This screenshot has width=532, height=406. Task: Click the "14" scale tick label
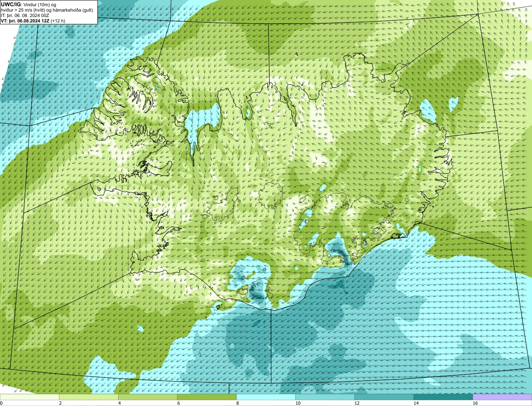tap(416, 403)
